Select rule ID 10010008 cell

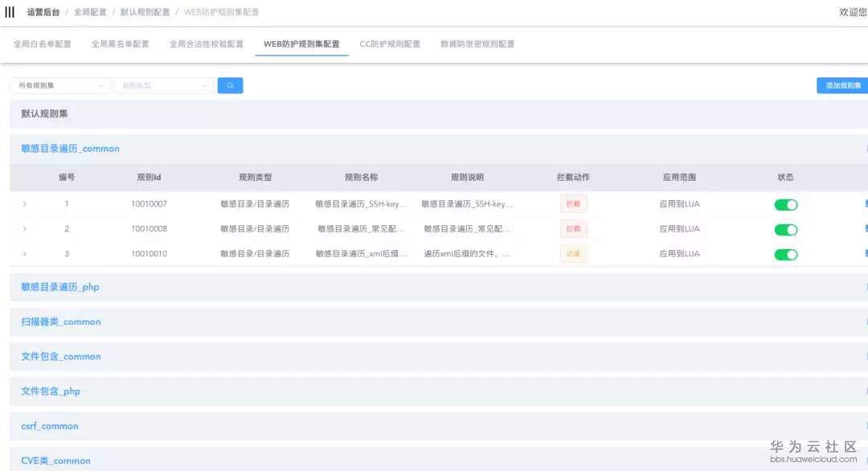(x=149, y=229)
